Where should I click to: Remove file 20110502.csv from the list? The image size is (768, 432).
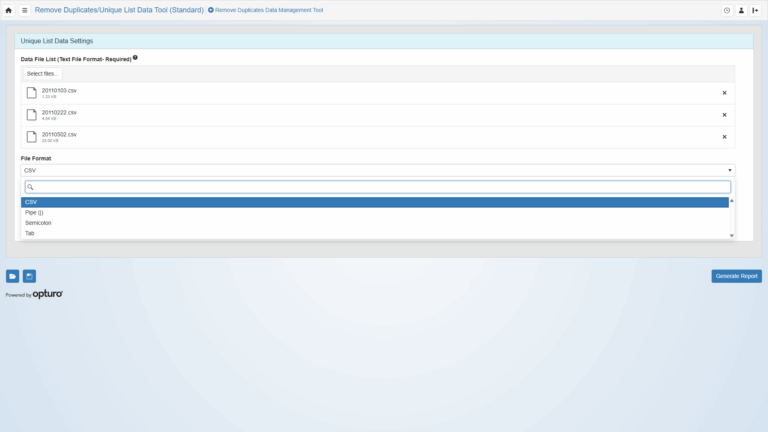click(724, 137)
